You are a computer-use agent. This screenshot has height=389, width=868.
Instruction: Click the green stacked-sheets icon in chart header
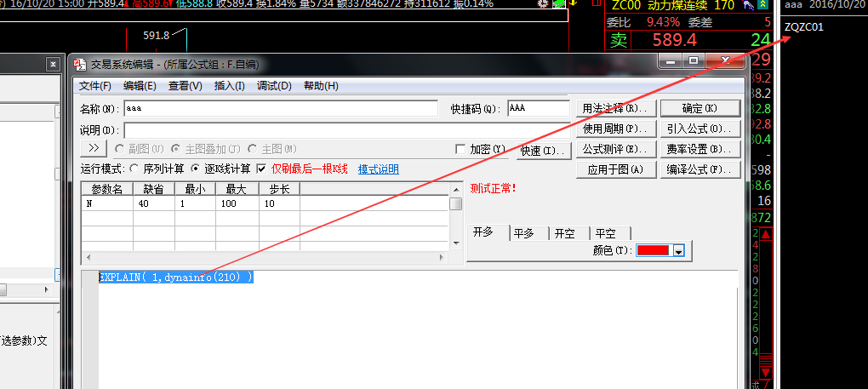coord(559,3)
